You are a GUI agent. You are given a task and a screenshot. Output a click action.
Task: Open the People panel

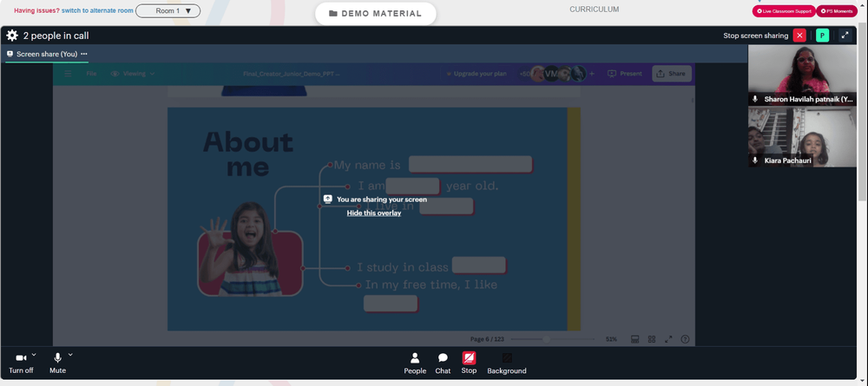(415, 363)
